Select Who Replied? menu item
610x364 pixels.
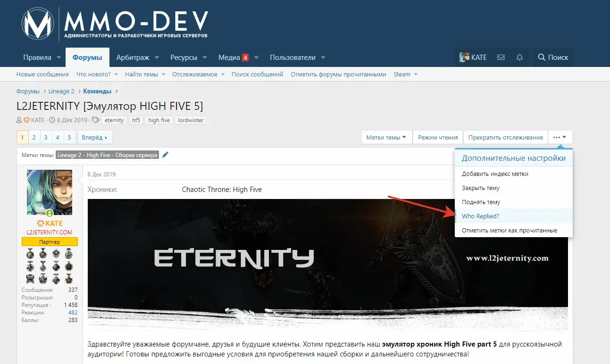(x=513, y=216)
